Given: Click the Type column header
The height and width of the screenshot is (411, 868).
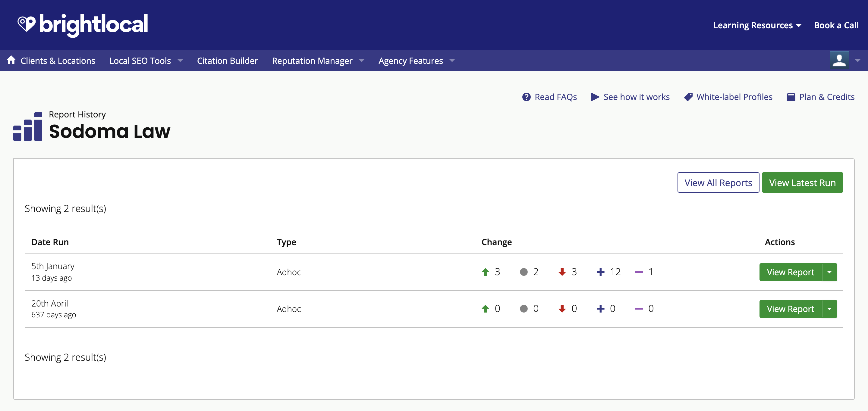Looking at the screenshot, I should coord(286,242).
